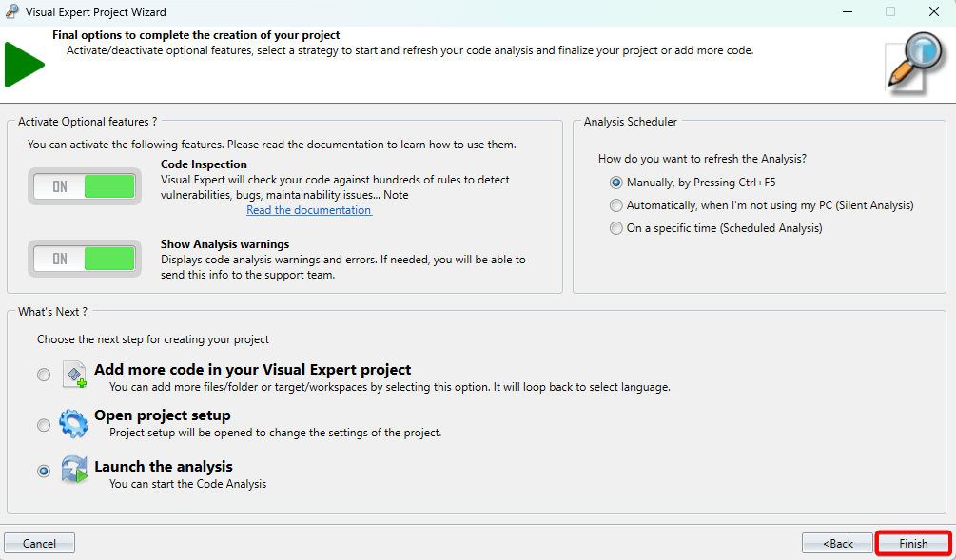The image size is (956, 560).
Task: Select Manually, by Pressing Ctrl+F5
Action: point(616,183)
